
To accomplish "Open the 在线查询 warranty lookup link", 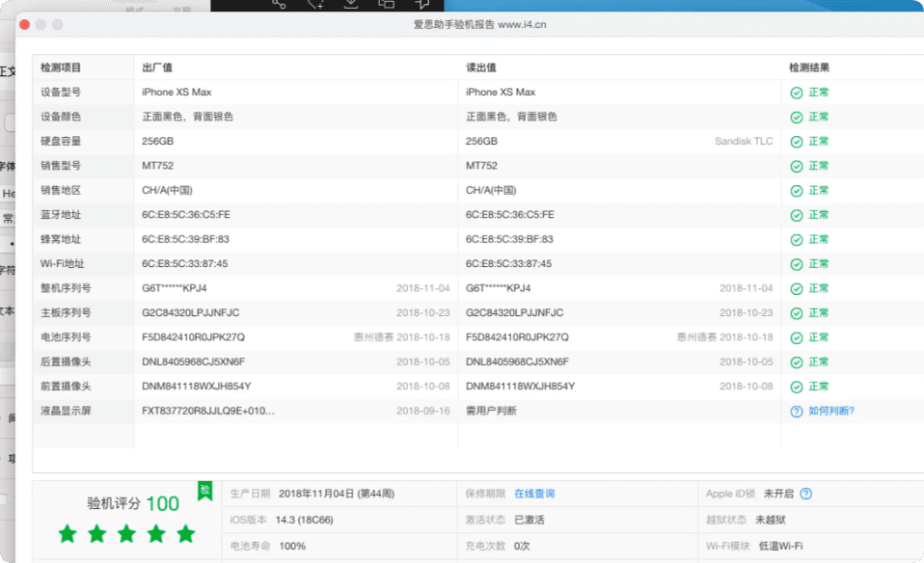I will (x=534, y=494).
